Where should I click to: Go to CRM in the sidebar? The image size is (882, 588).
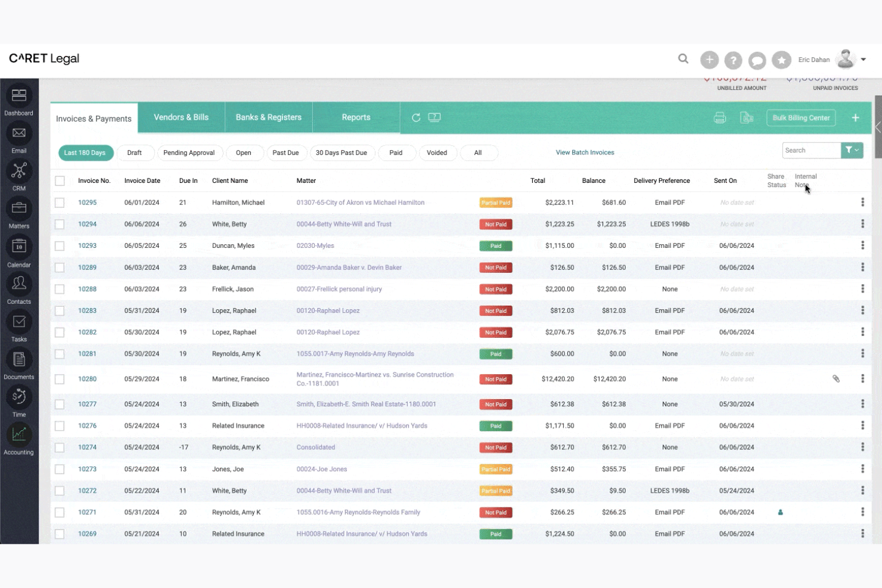[x=19, y=171]
